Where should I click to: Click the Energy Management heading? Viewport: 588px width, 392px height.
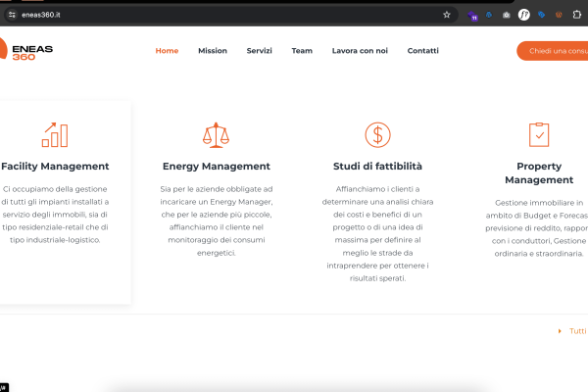(216, 167)
